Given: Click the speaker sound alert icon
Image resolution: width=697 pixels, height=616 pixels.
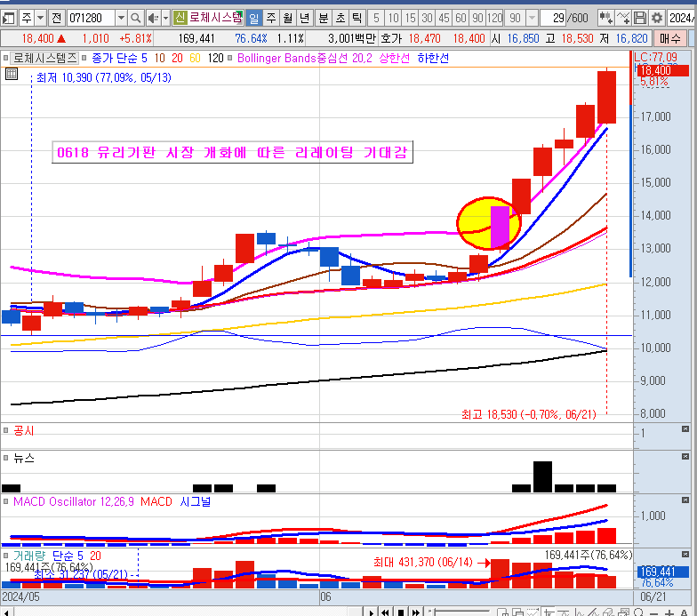Looking at the screenshot, I should (x=152, y=18).
